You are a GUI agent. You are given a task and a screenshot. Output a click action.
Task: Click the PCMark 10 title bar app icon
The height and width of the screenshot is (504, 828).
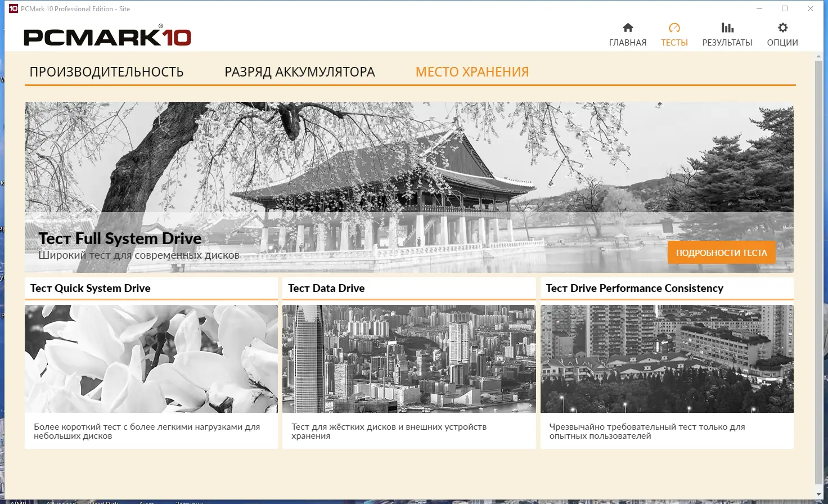(13, 8)
